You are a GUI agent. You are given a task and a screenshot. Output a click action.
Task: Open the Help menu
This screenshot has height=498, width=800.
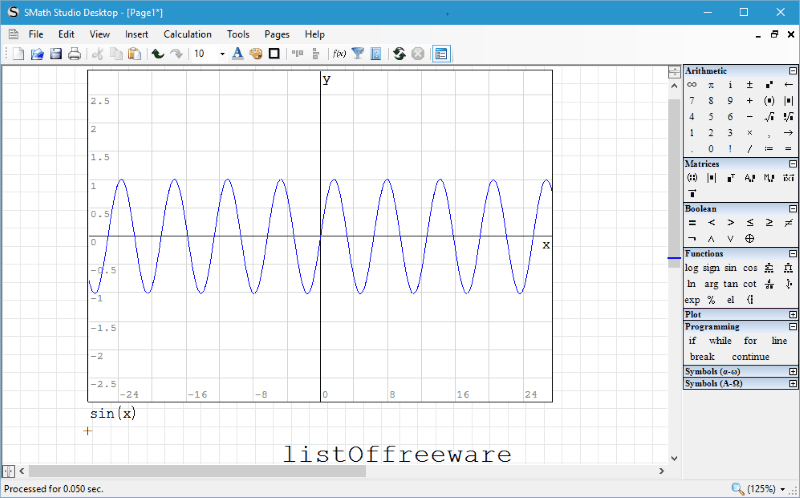click(315, 34)
